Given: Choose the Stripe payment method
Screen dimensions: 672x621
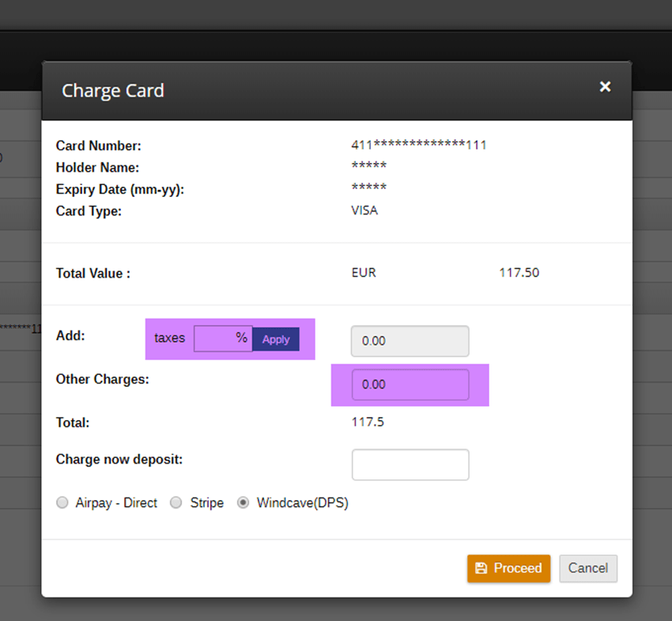Looking at the screenshot, I should pyautogui.click(x=176, y=502).
